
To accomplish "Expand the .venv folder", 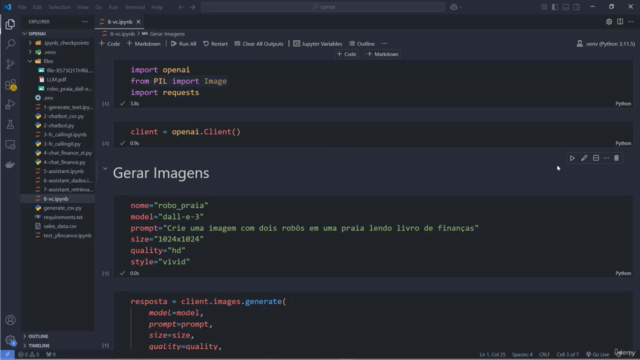I will pyautogui.click(x=30, y=52).
